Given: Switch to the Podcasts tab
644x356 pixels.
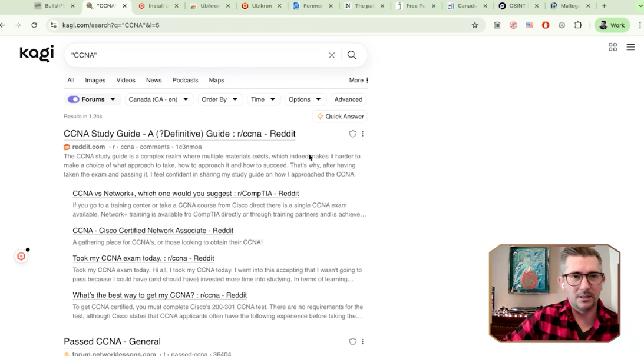Looking at the screenshot, I should (x=185, y=80).
